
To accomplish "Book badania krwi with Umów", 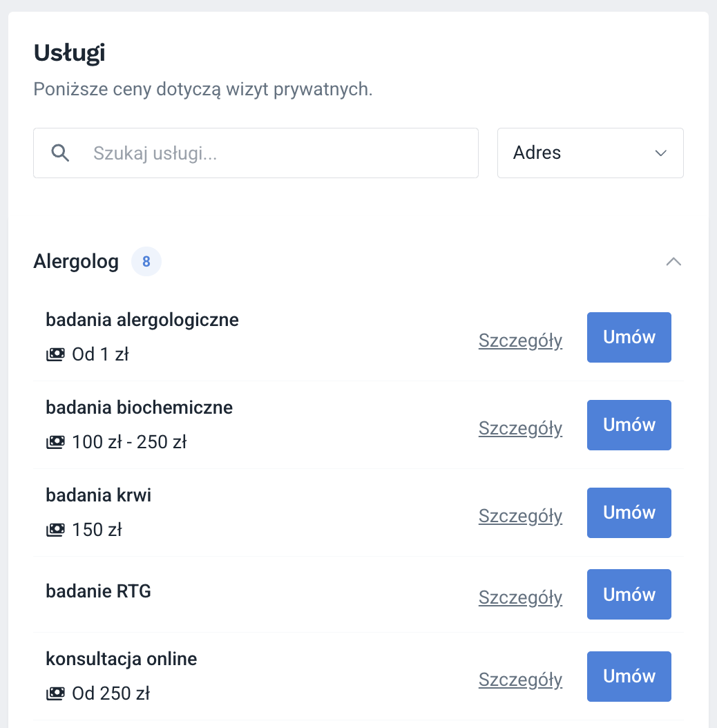I will click(x=629, y=513).
